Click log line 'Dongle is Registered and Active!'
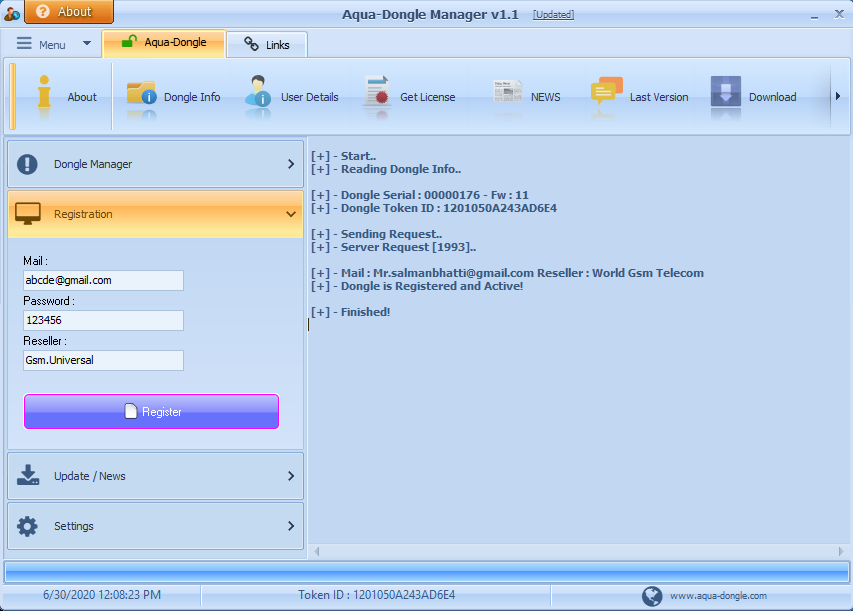Viewport: 853px width, 611px height. 417,286
